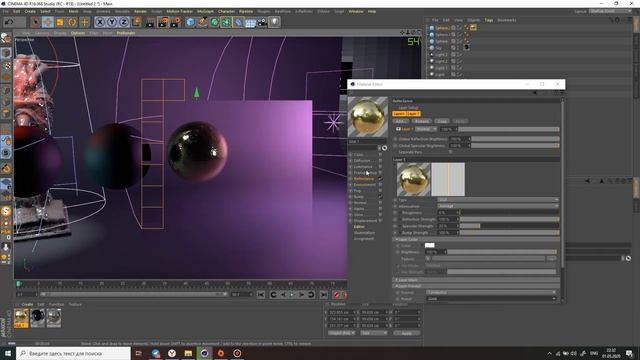Screen dimensions: 640x360
Task: Click the green Array modeling icon
Action: (226, 22)
